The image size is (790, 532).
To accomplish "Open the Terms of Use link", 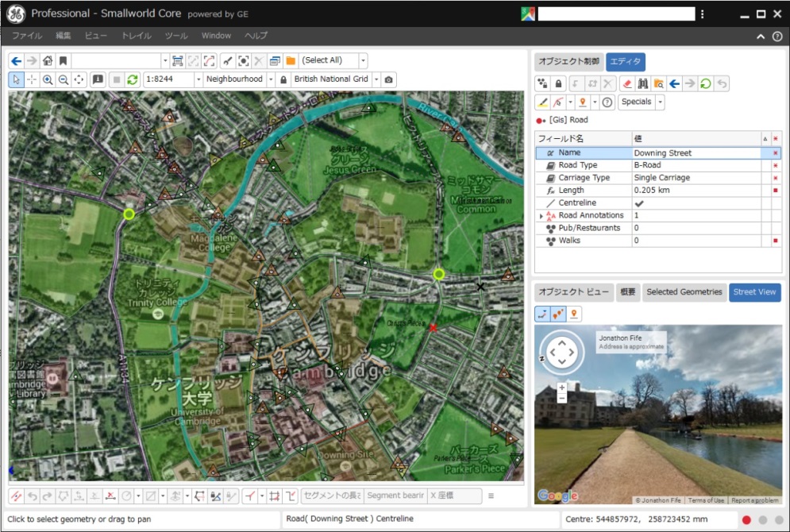I will point(706,500).
